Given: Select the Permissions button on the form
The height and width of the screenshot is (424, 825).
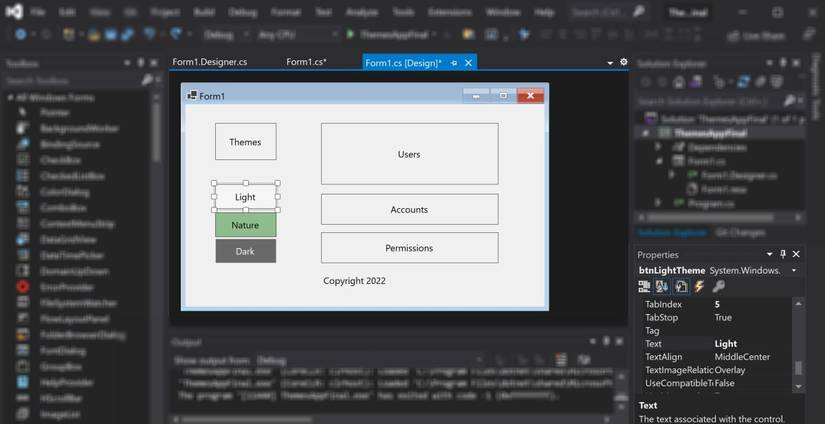Looking at the screenshot, I should [409, 248].
